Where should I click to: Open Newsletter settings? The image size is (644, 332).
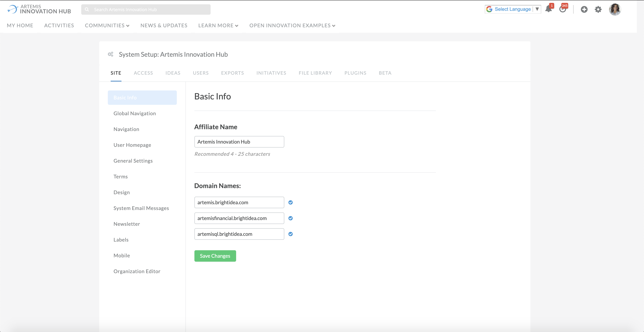[x=127, y=224]
